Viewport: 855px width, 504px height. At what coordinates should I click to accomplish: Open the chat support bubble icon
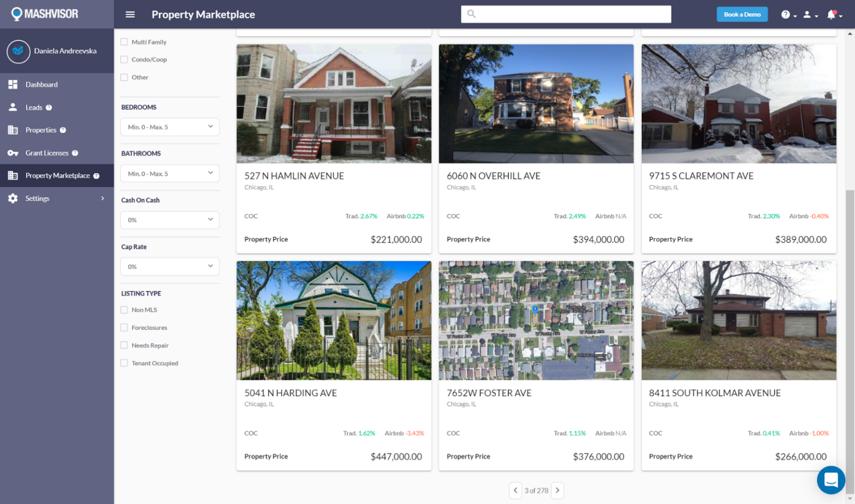pyautogui.click(x=831, y=480)
